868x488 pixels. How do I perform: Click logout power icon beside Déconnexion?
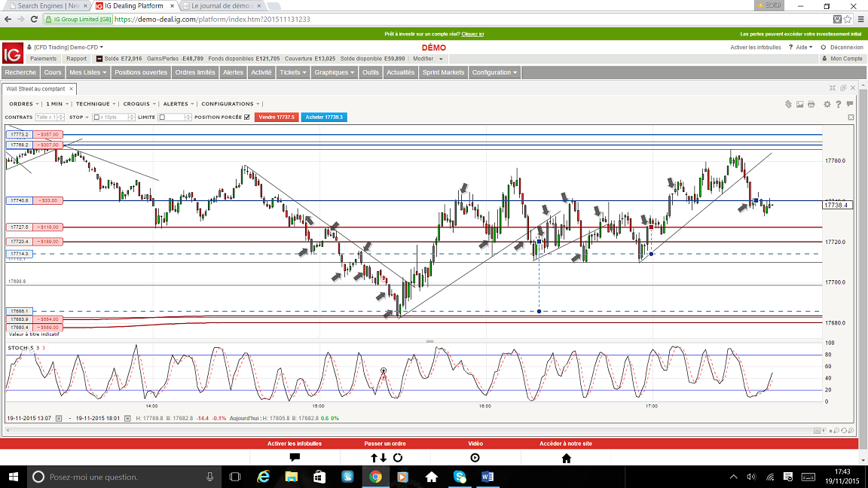click(823, 47)
